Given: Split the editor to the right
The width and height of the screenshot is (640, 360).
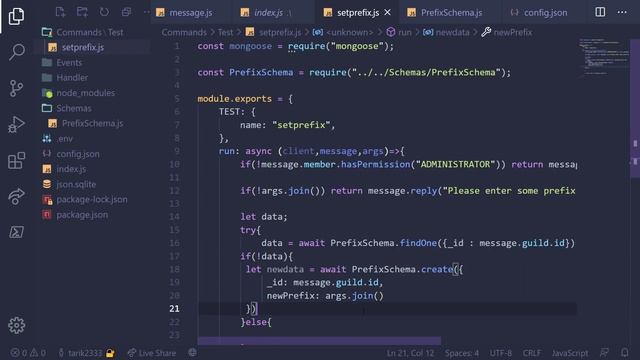Looking at the screenshot, I should pos(600,12).
